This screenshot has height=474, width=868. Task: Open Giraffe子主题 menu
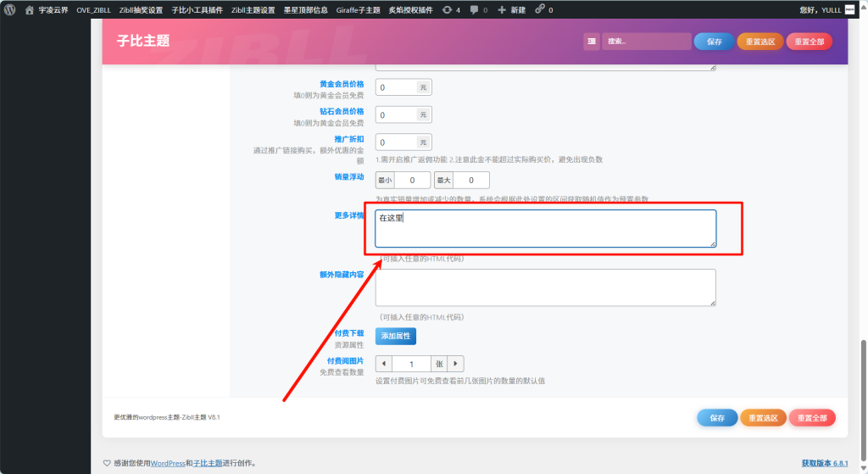tap(359, 10)
